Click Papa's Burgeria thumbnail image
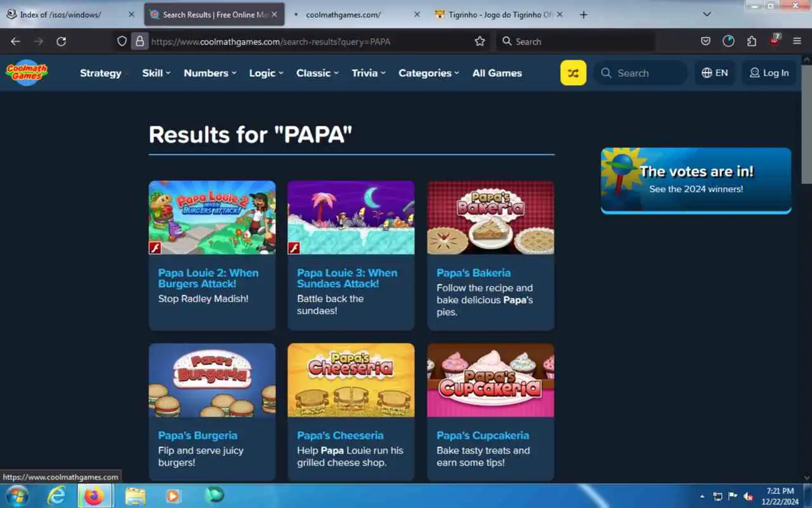 click(212, 380)
